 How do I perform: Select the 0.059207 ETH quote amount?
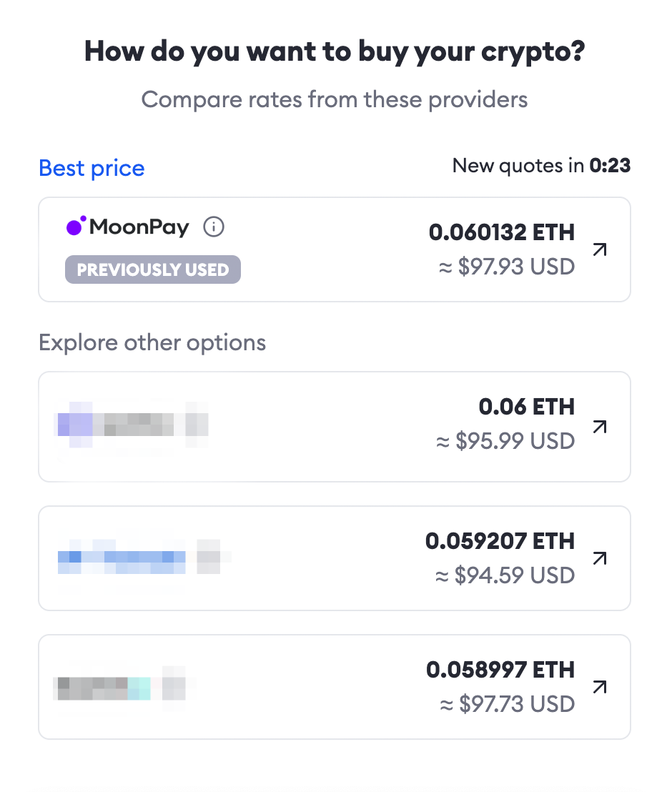tap(500, 541)
